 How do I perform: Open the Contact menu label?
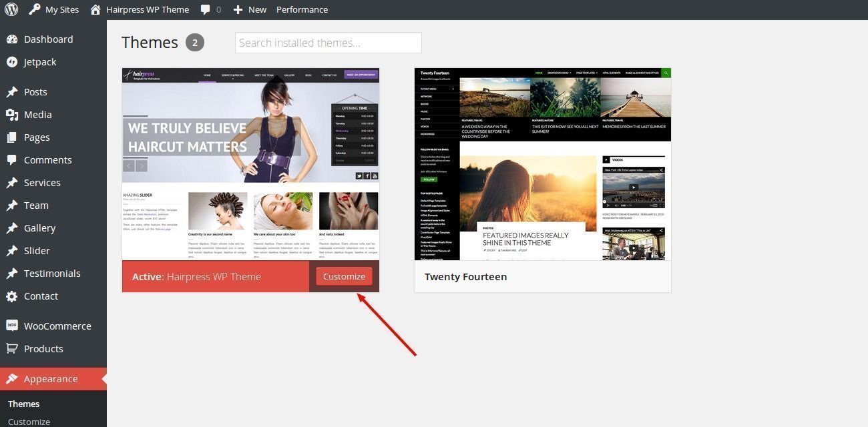[41, 296]
